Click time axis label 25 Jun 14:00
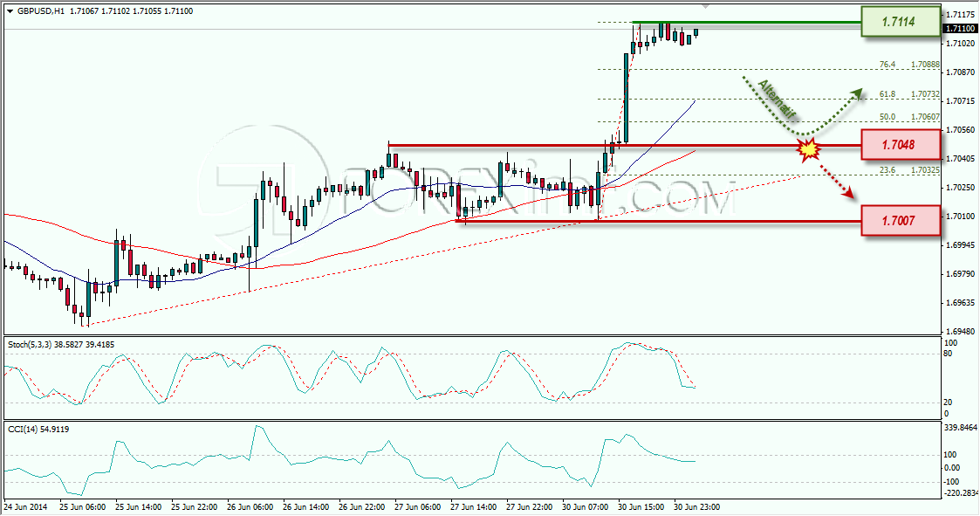This screenshot has height=516, width=980. point(138,506)
